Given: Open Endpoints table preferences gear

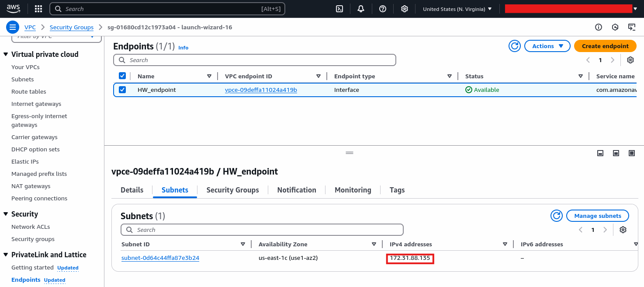Looking at the screenshot, I should 630,60.
